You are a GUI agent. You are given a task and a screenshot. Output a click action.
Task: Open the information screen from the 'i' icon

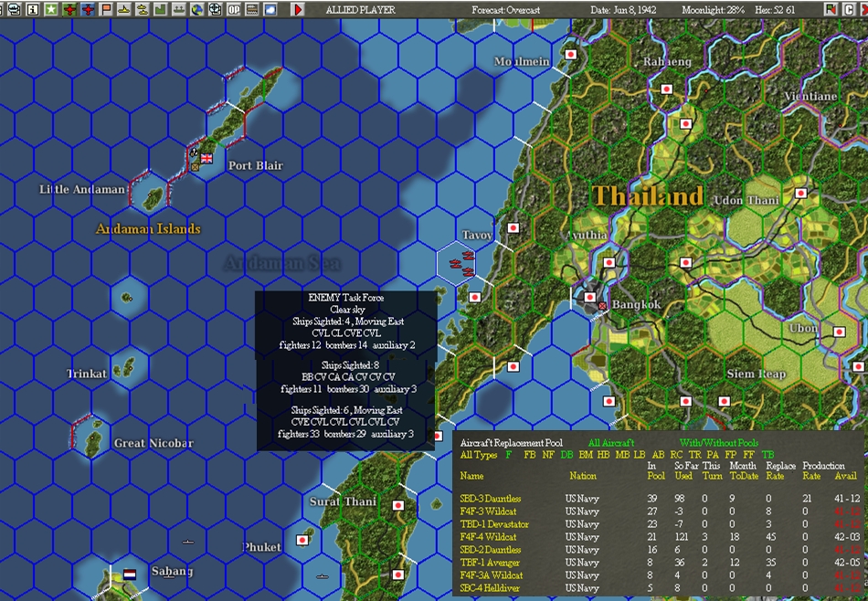pos(33,9)
